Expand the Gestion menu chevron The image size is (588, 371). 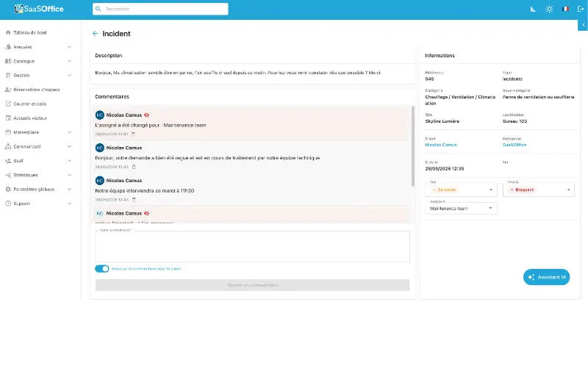click(69, 76)
